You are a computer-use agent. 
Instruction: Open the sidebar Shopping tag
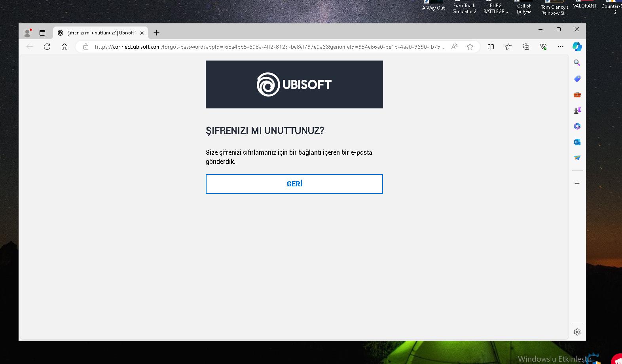tap(577, 79)
